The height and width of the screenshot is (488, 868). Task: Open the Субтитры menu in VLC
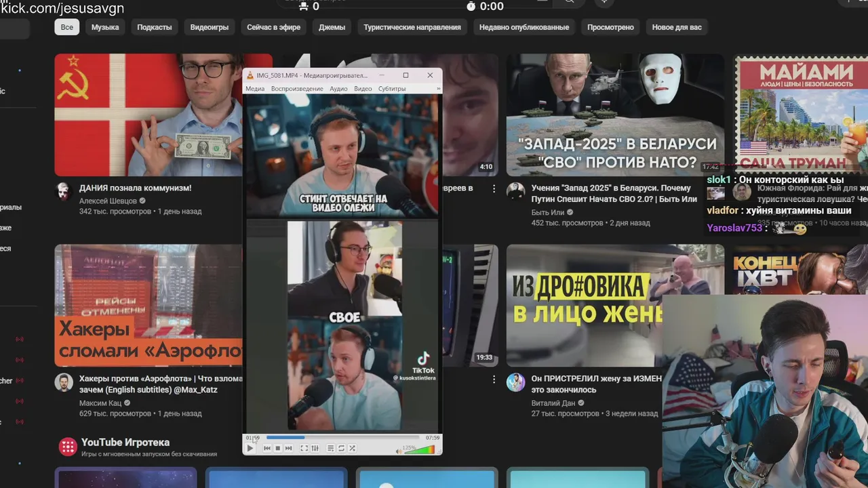392,89
